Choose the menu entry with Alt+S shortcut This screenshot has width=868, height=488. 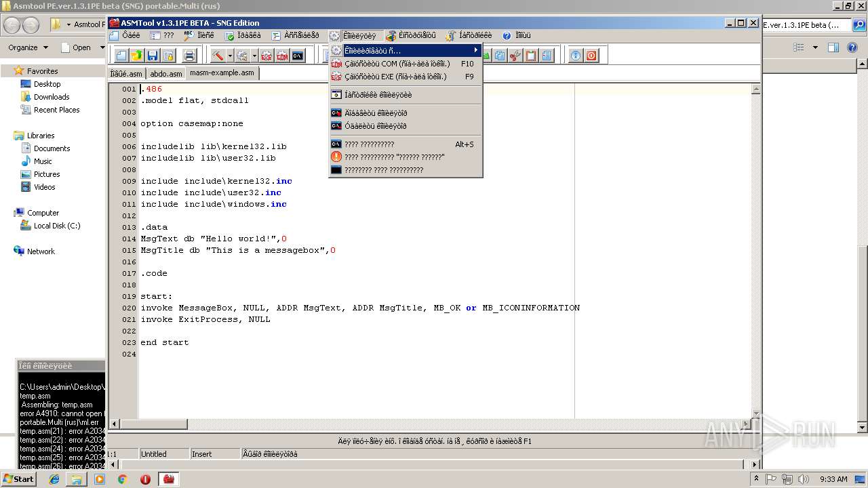(406, 144)
